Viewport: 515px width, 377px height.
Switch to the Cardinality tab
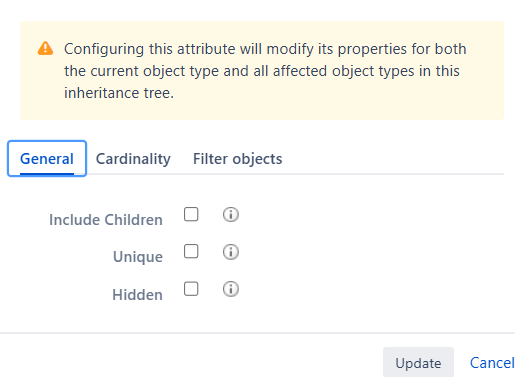[x=133, y=159]
